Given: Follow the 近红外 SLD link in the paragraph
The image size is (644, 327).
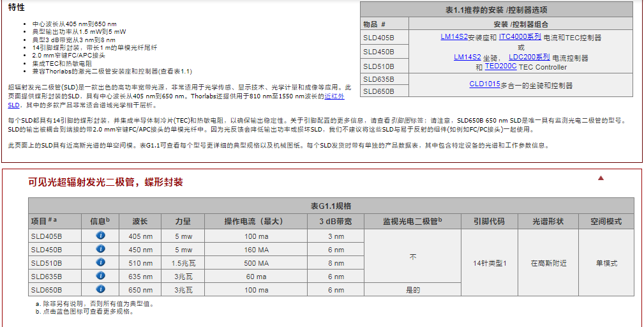Looking at the screenshot, I should tap(334, 96).
